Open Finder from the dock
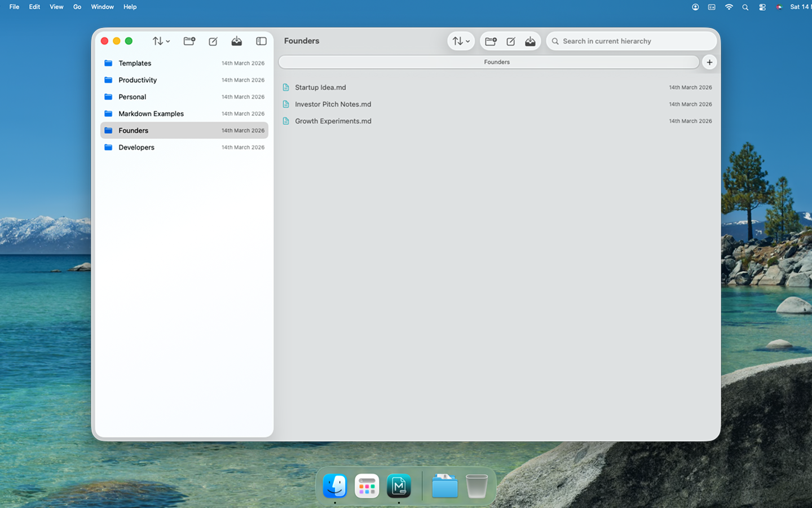The width and height of the screenshot is (812, 508). pos(335,486)
